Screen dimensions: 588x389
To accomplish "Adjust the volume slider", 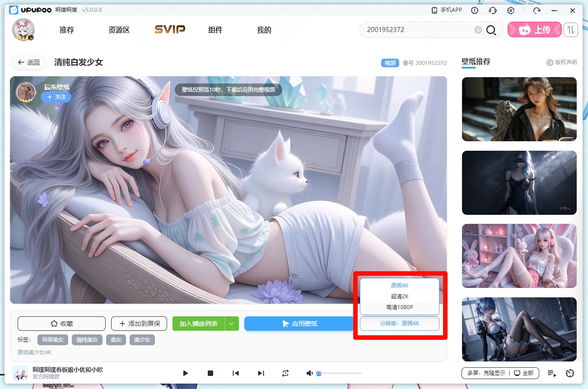I will point(339,373).
